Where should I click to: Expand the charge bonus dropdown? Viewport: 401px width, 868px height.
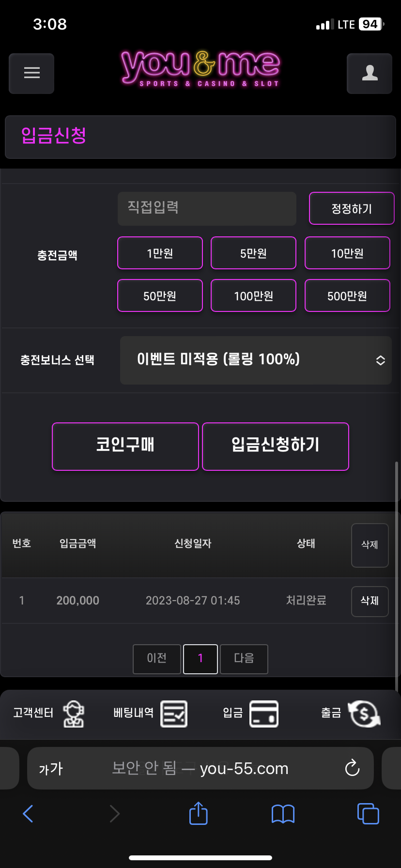[x=256, y=360]
